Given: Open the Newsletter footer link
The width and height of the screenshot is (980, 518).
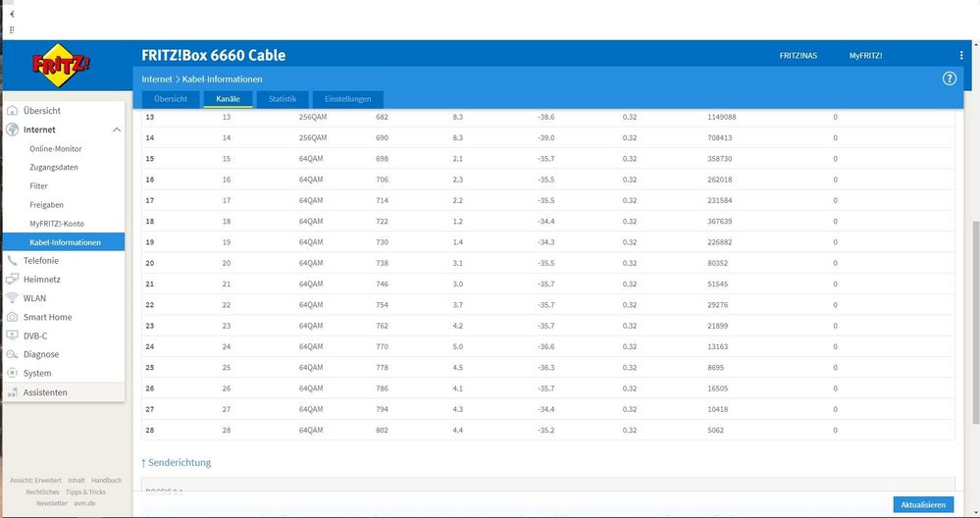Looking at the screenshot, I should pyautogui.click(x=51, y=503).
